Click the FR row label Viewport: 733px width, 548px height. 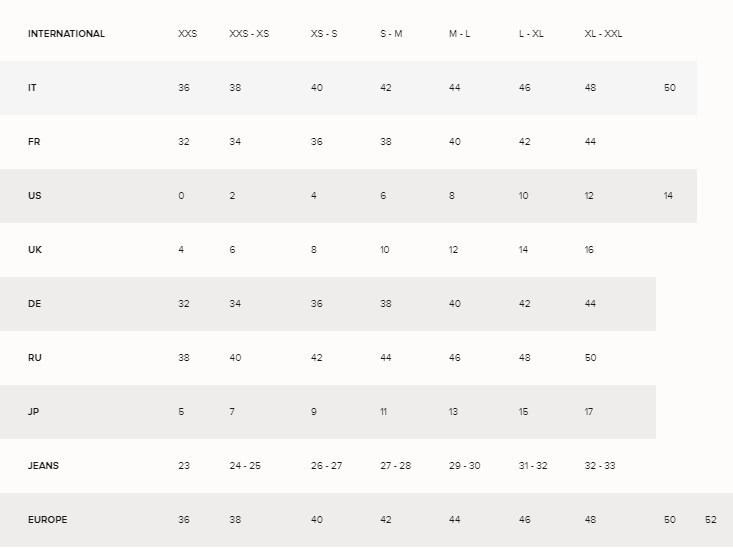[34, 142]
